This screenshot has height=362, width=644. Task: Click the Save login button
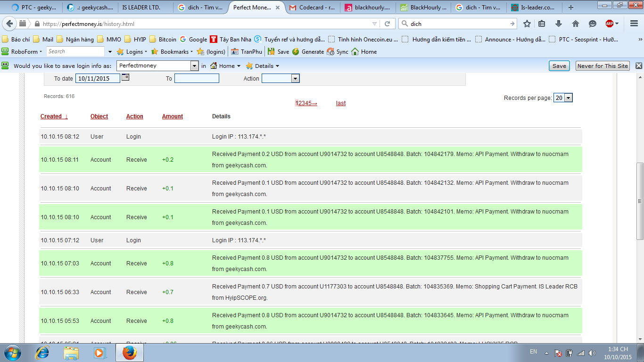[559, 66]
